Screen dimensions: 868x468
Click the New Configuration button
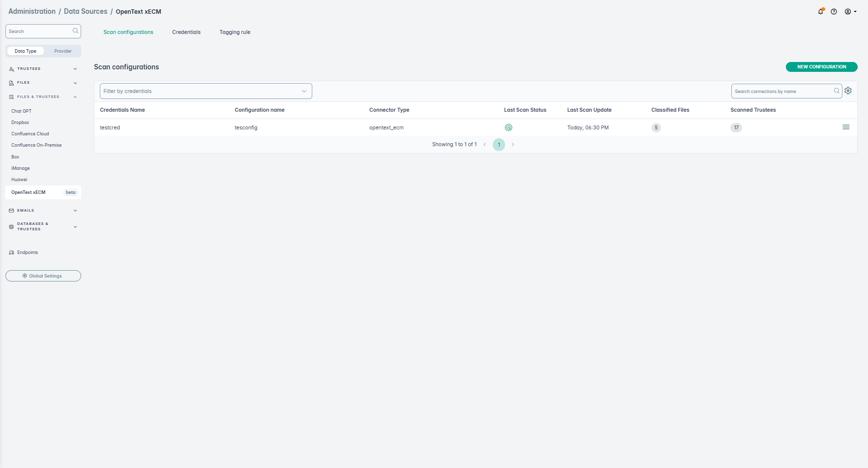point(821,67)
